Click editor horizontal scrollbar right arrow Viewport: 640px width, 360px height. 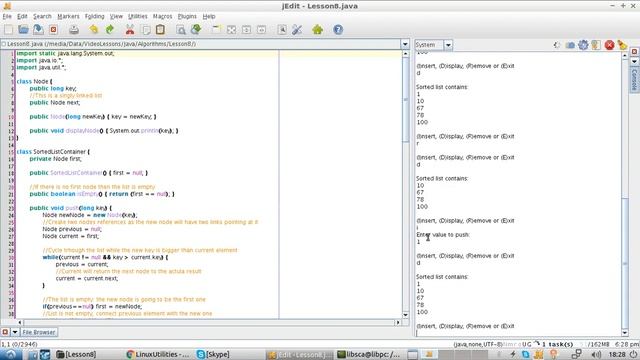point(398,322)
